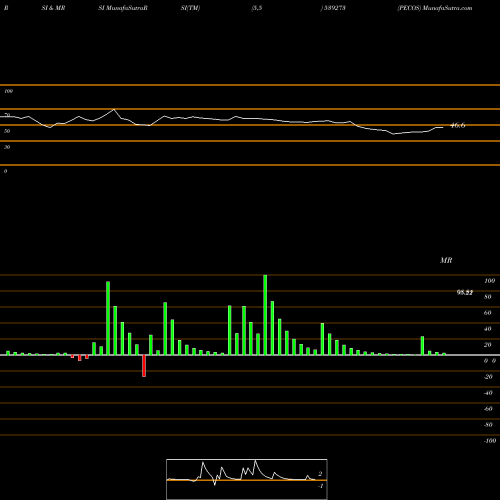Click the SI & MR header text

tap(53, 8)
